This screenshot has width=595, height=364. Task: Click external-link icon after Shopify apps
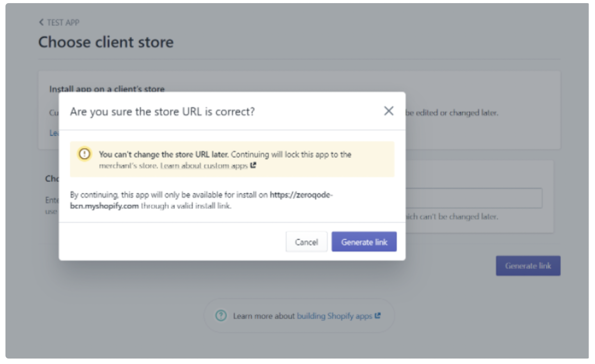pos(377,315)
